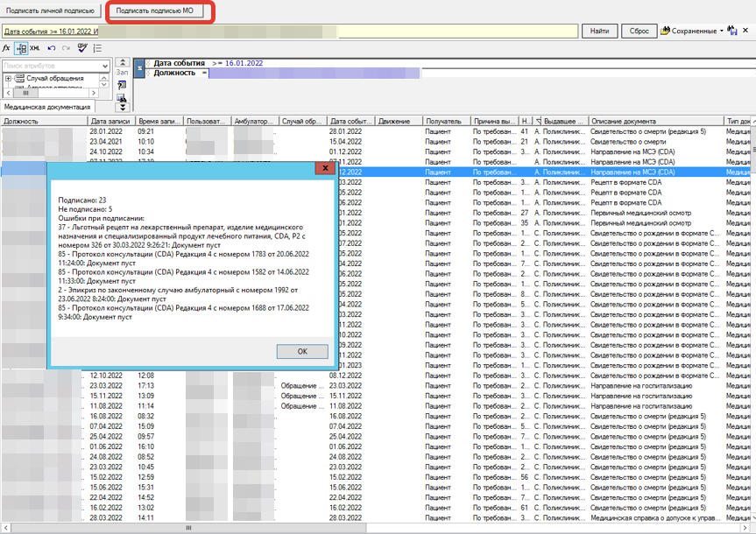Click the check expression checkmark icon

pyautogui.click(x=82, y=48)
